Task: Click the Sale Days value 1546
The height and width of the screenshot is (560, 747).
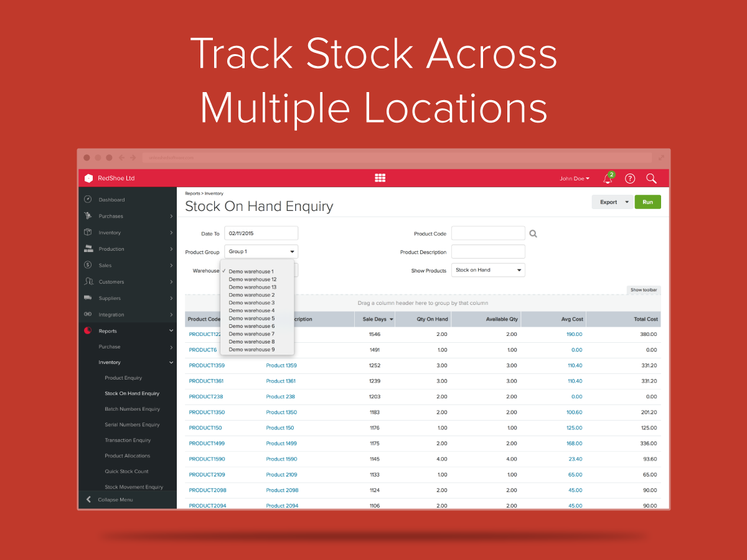Action: click(374, 334)
